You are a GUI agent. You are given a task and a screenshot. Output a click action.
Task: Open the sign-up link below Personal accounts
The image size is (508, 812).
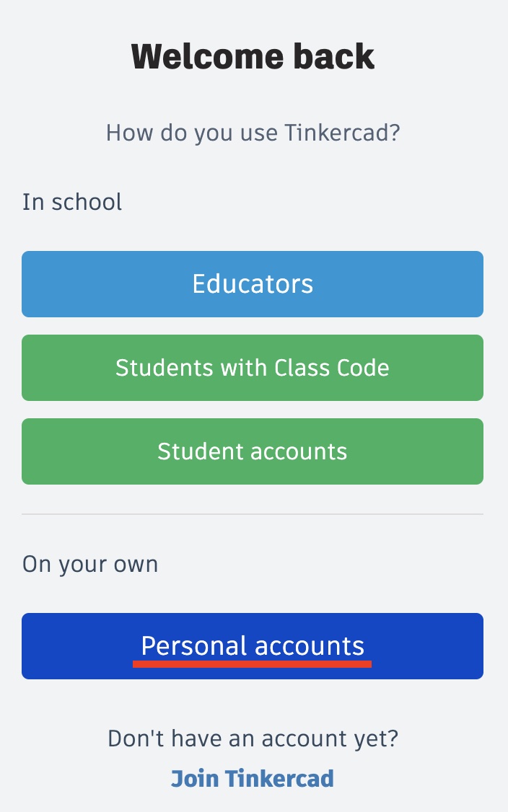253,779
